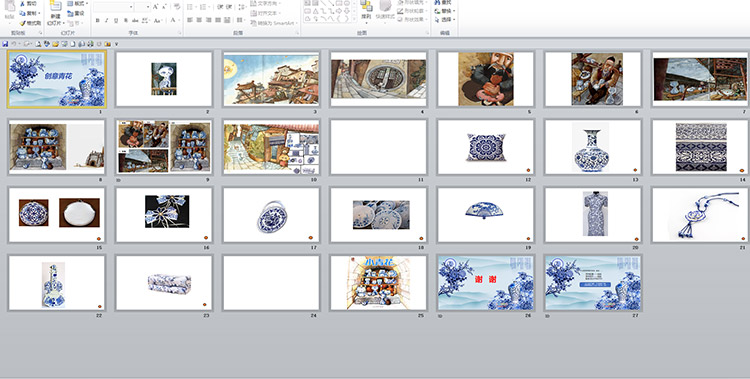Toggle Underline formatting button
Screen dimensions: 750x379
[116, 20]
